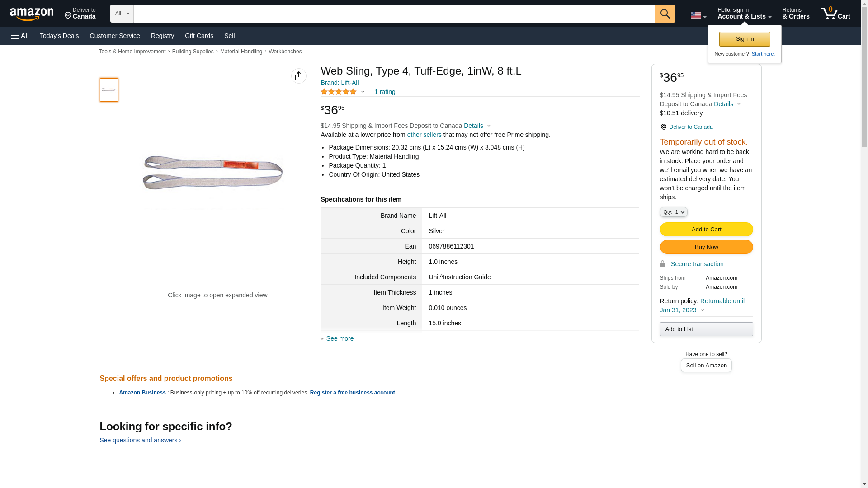The width and height of the screenshot is (868, 488).
Task: Open the search category All dropdown
Action: pyautogui.click(x=122, y=14)
